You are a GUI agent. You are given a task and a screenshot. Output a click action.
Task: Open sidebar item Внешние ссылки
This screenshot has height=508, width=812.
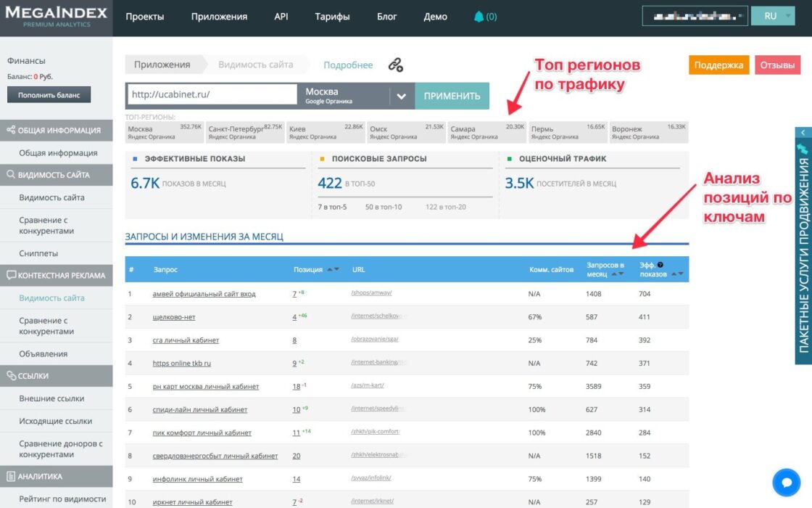51,398
